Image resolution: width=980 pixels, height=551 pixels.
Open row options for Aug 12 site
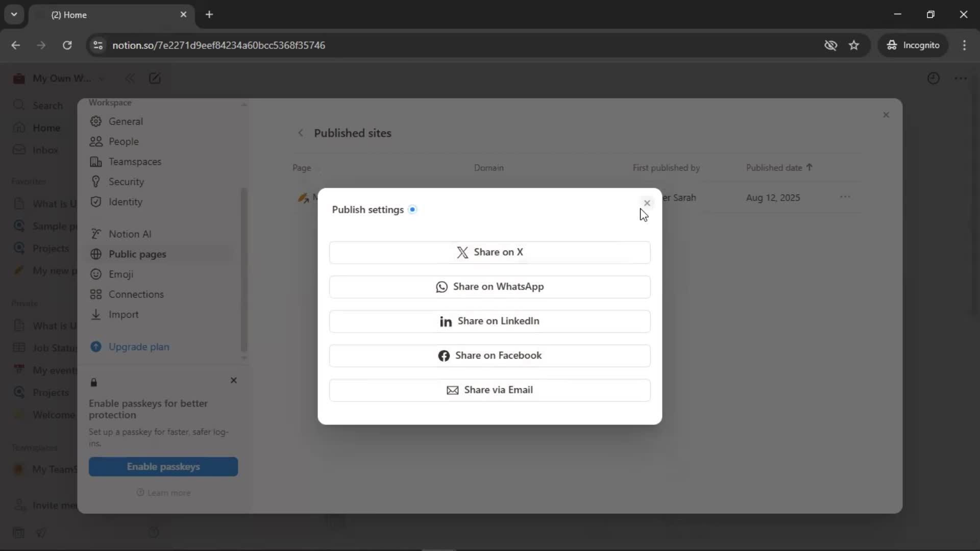[x=845, y=197]
